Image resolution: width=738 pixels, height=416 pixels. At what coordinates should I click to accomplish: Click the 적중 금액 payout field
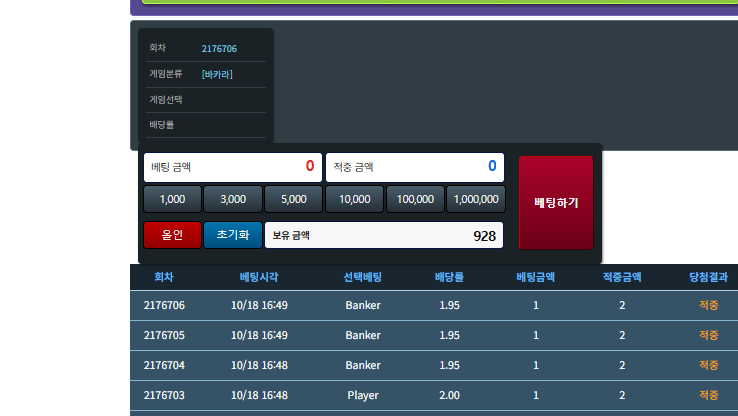point(415,167)
